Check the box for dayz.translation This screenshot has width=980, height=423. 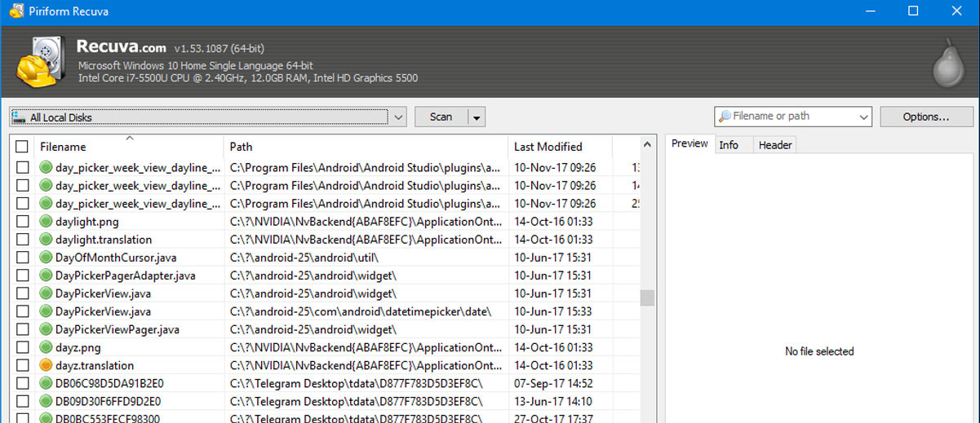point(22,365)
